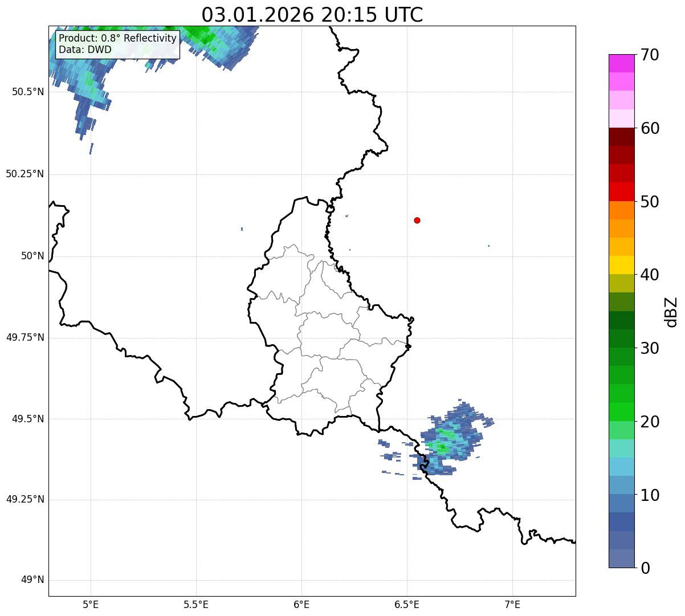685x616 pixels.
Task: Click colorbar tick label "30"
Action: tap(650, 348)
